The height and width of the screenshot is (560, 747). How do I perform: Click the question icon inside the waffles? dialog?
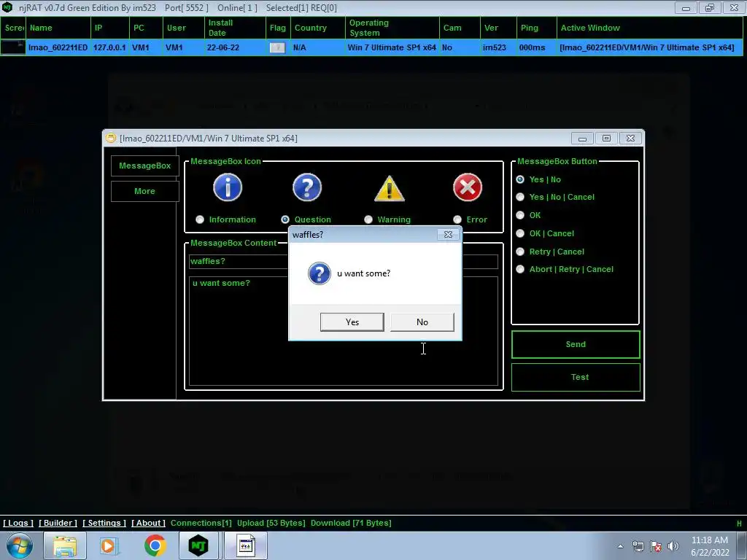(320, 273)
